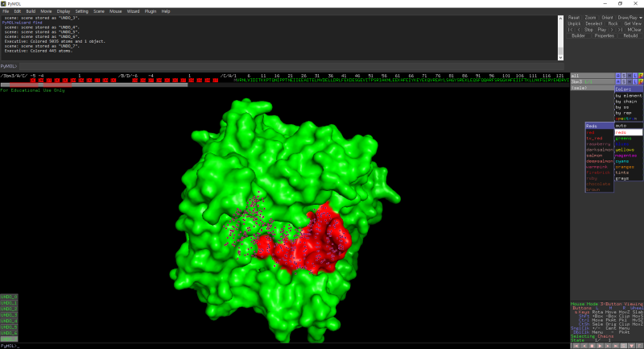644x349 pixels.
Task: Expand the 'oranges' color submenu
Action: click(629, 167)
